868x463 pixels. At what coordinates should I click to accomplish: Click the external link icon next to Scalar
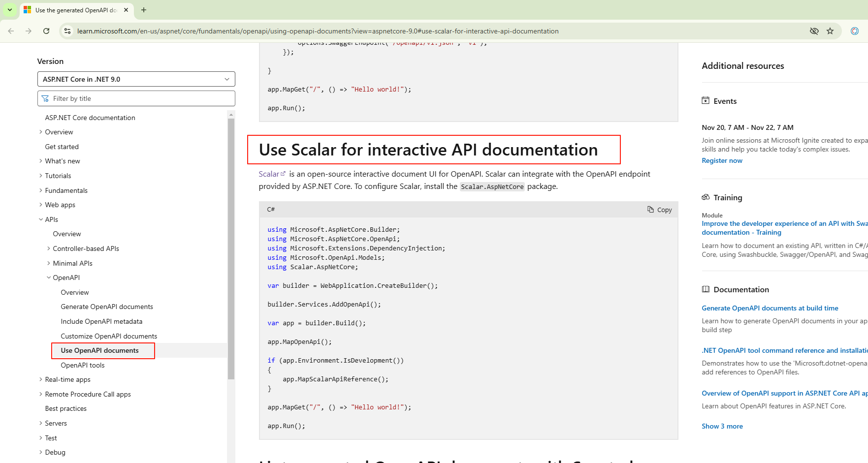pos(283,173)
